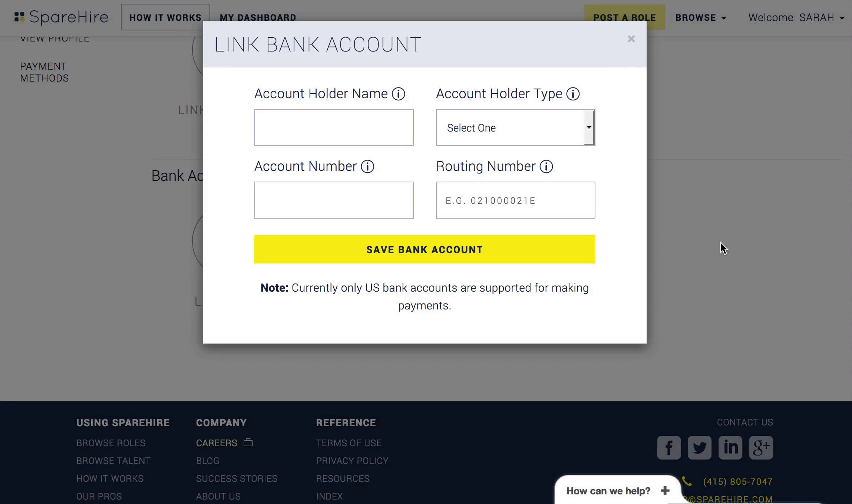Image resolution: width=852 pixels, height=504 pixels.
Task: Click the LinkedIn icon in footer
Action: [730, 448]
